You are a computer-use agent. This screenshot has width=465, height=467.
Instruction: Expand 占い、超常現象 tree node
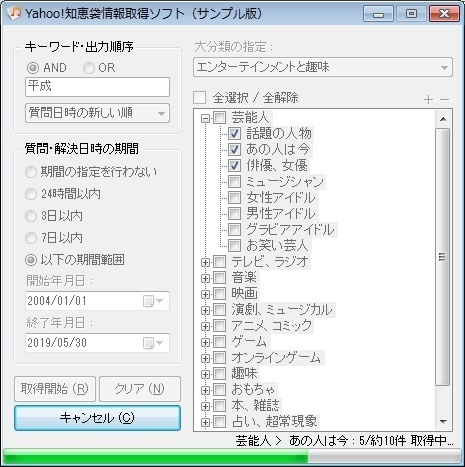pyautogui.click(x=205, y=422)
